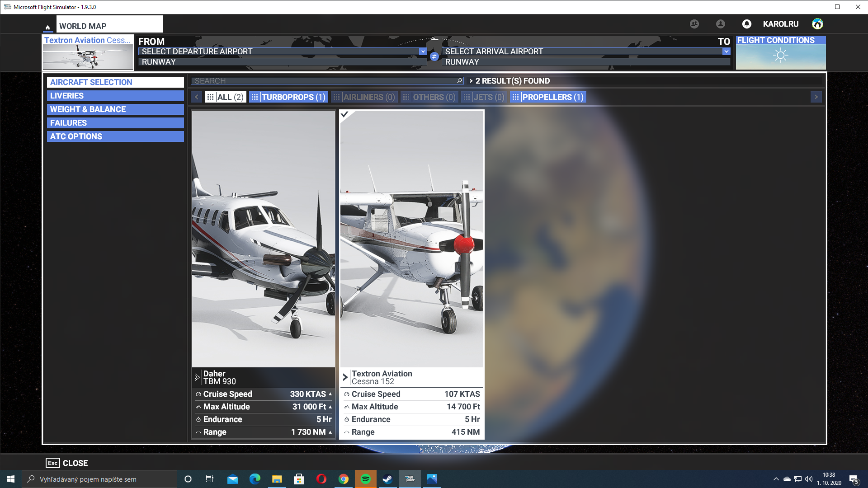Click the SELECT ARRIVAL AIRPORT field

coord(586,52)
